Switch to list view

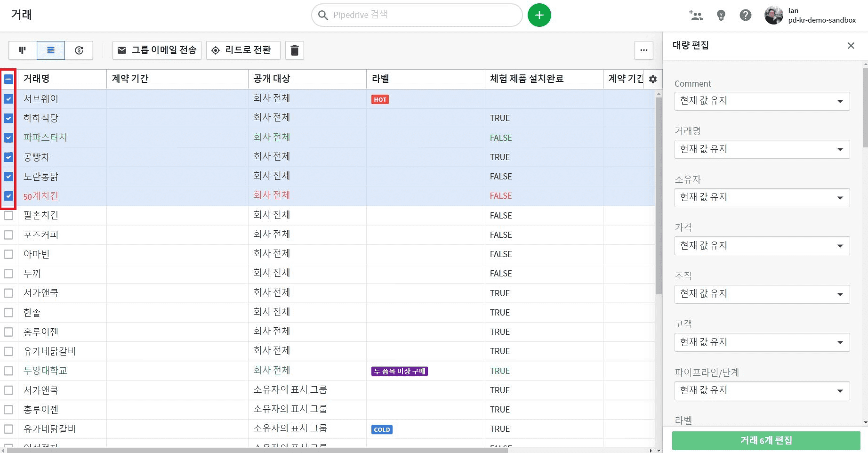pos(51,50)
